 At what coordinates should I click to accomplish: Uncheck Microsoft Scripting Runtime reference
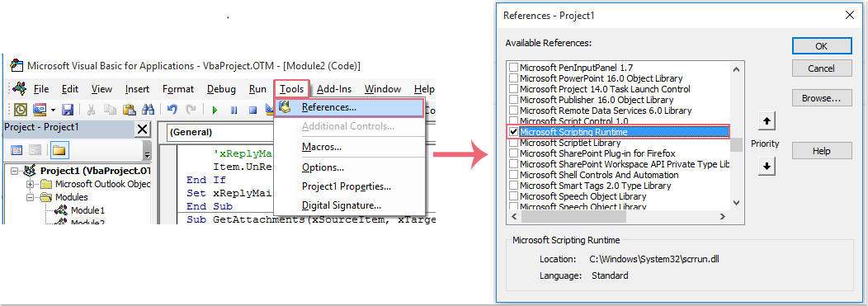[514, 132]
